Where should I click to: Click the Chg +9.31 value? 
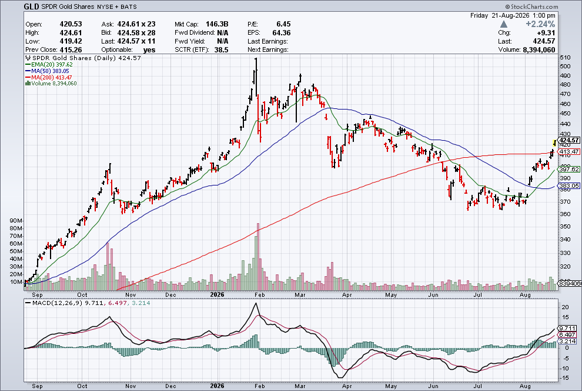click(x=546, y=33)
